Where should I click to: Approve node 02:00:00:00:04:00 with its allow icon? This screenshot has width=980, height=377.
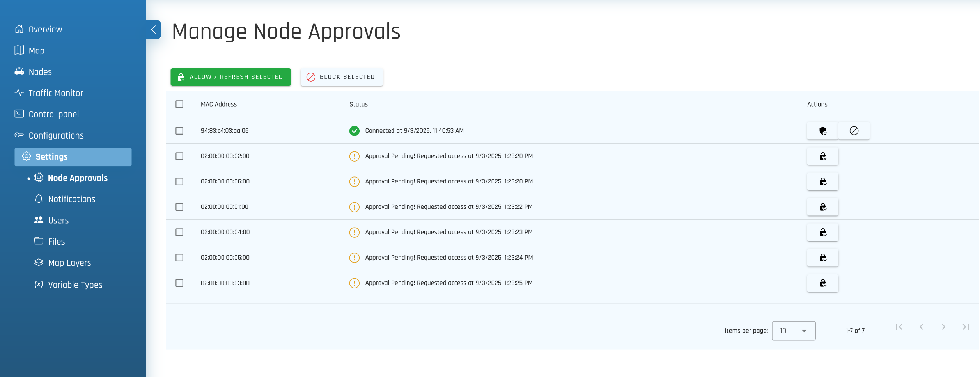(822, 233)
